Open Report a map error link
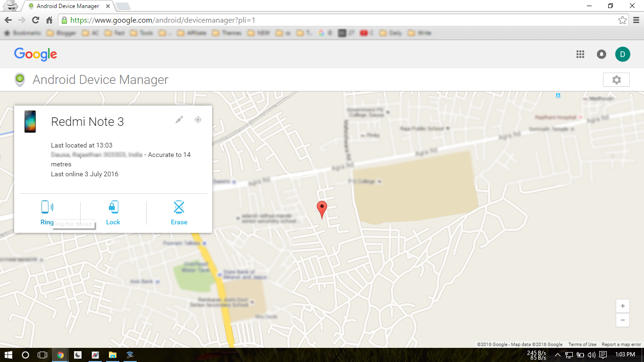 pos(621,345)
